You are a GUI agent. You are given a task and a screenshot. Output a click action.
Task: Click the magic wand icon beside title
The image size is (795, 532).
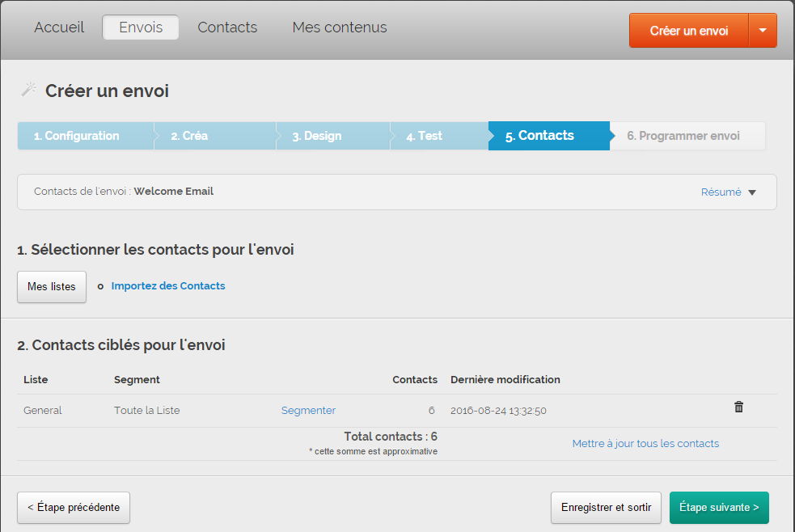click(x=29, y=90)
